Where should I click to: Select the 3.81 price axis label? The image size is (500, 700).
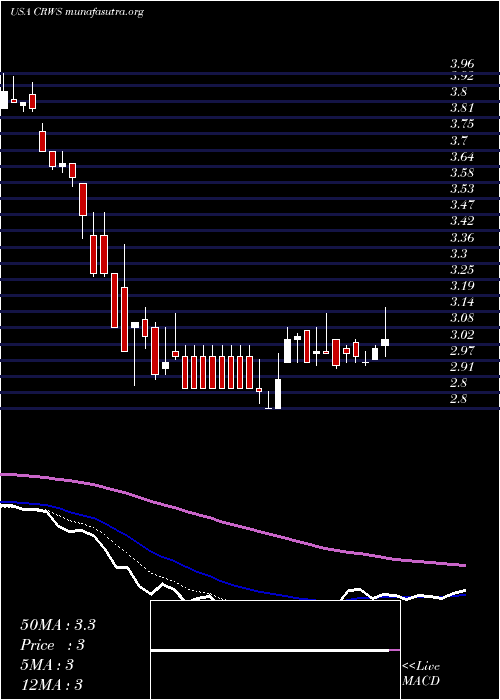click(462, 108)
